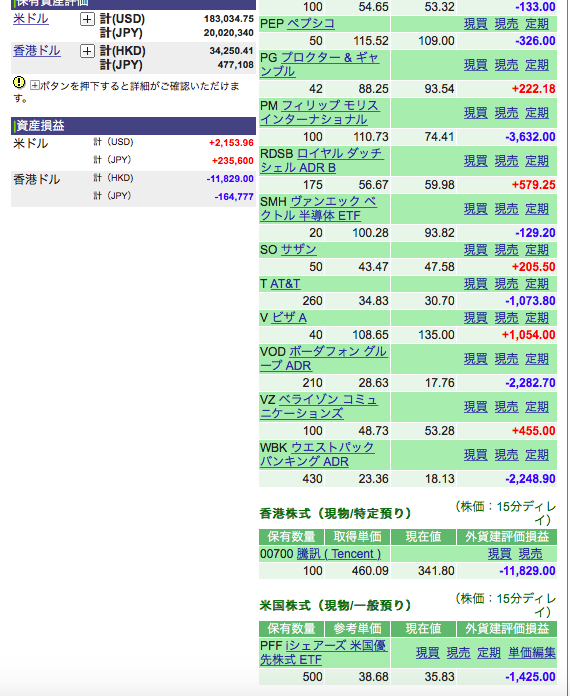Click 現売 for VZ ベライゾン
Viewport: 570px width, 696px height.
[507, 407]
